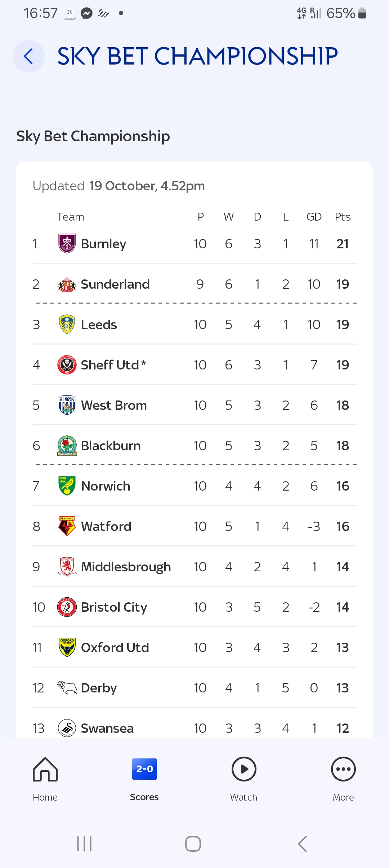Tap the Burnley club crest

coord(67,244)
